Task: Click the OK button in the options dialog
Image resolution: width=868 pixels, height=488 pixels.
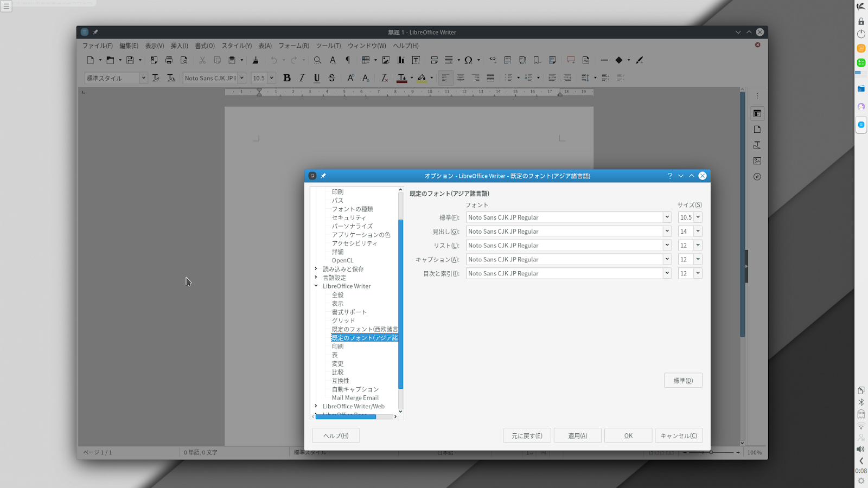Action: pos(628,436)
